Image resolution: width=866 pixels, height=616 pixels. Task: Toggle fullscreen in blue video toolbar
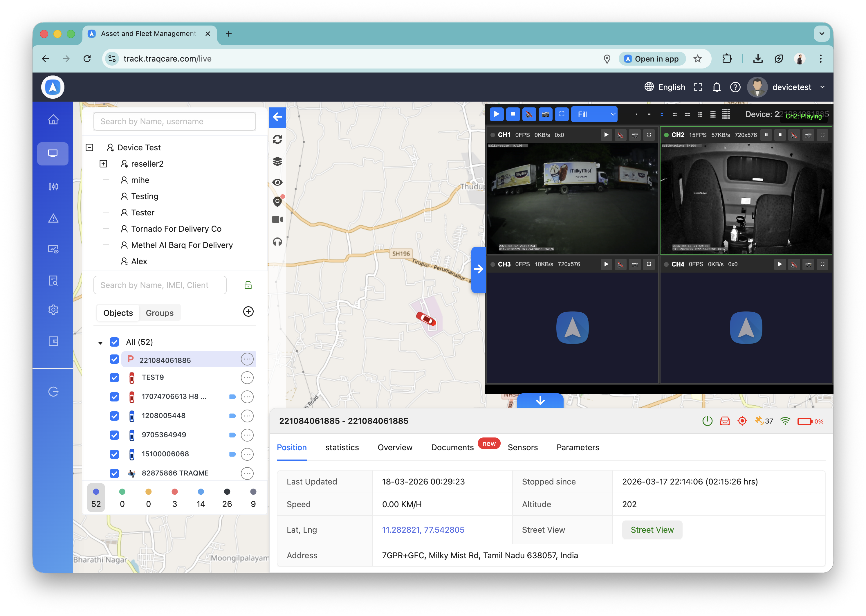point(562,114)
